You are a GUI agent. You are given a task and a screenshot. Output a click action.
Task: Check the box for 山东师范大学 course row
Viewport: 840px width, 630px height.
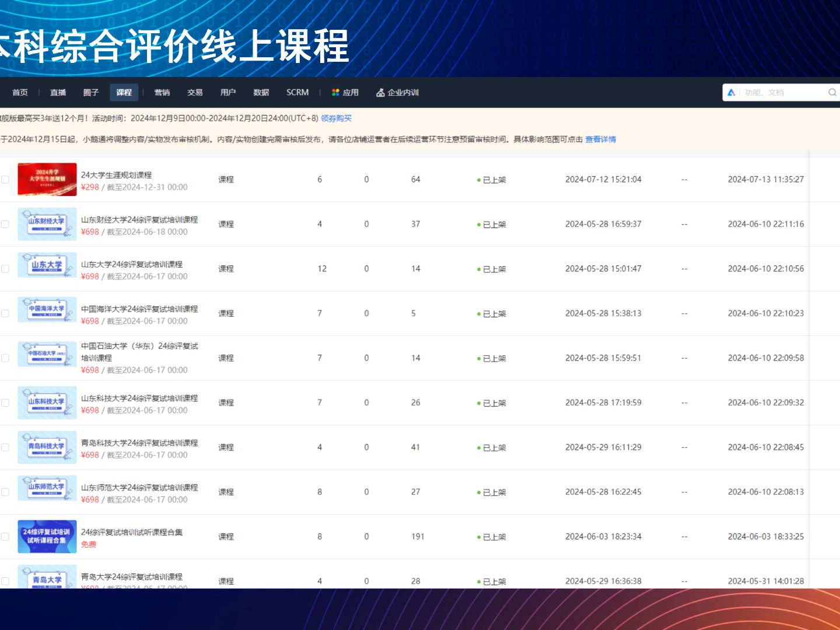[x=5, y=492]
